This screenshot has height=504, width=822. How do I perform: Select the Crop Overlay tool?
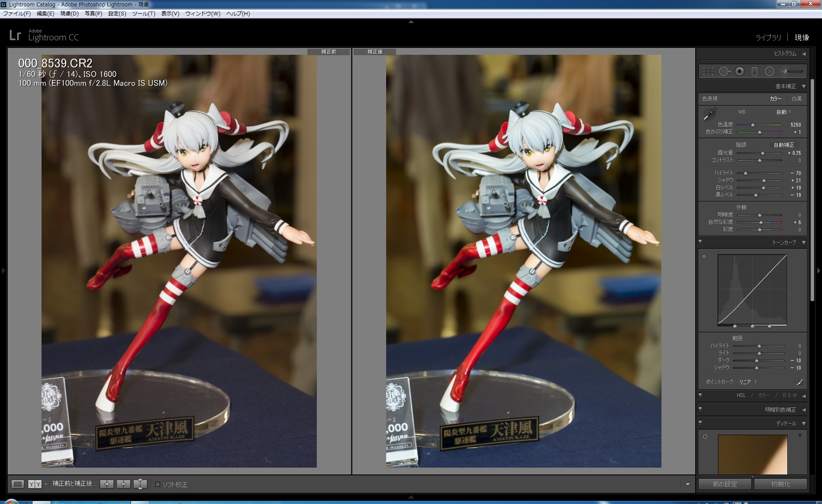[x=708, y=71]
